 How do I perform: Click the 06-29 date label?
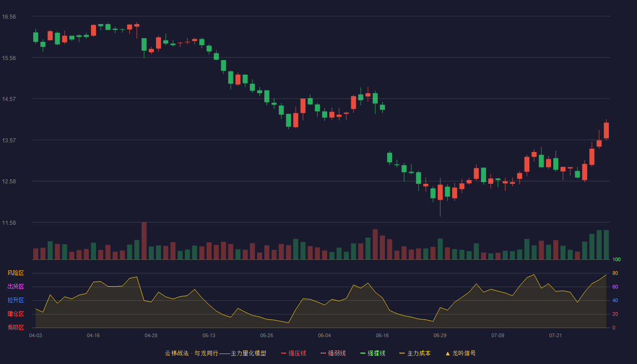tap(440, 335)
